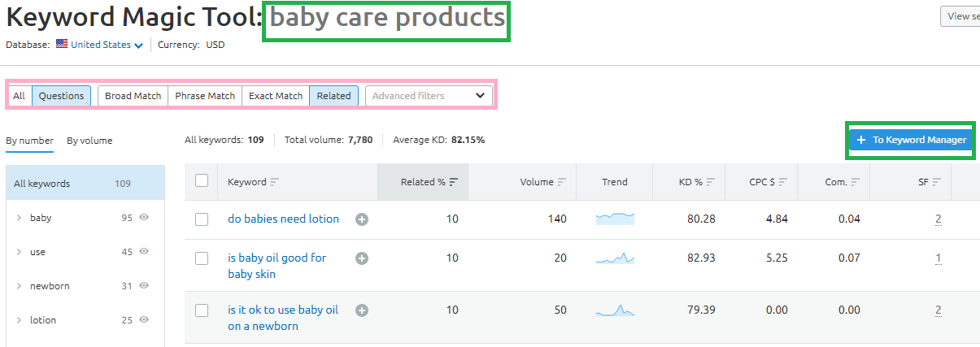Switch to the 'By volume' tab
The height and width of the screenshot is (347, 980).
click(89, 141)
